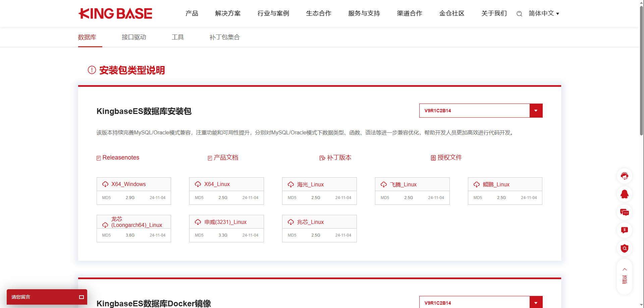Click download cloud icon for 鲲鹏_Linux

coord(477,185)
